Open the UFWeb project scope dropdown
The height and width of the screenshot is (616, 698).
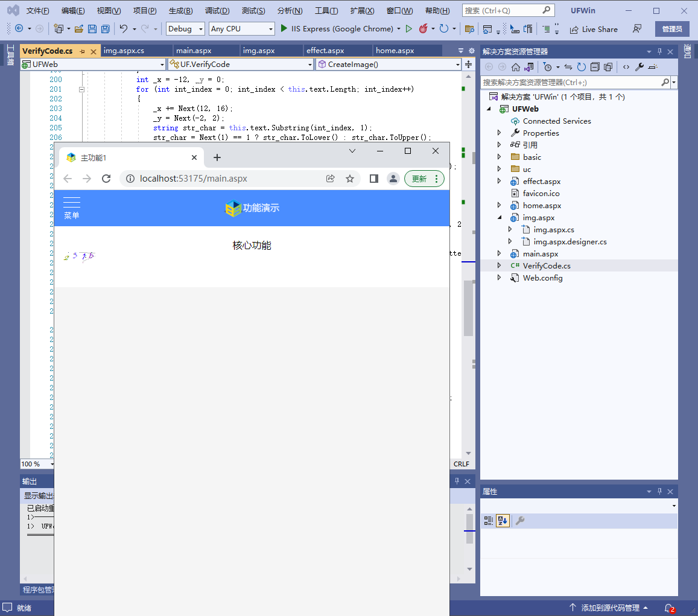point(93,65)
